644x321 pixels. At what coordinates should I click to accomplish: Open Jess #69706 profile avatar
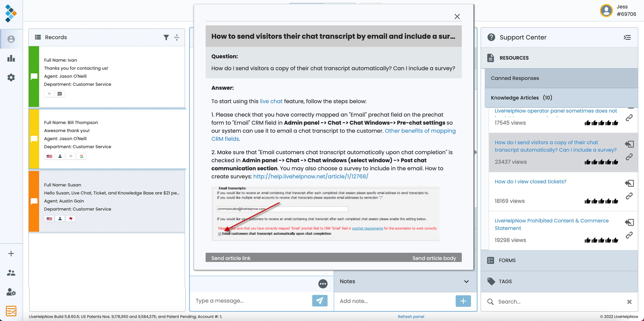[606, 11]
